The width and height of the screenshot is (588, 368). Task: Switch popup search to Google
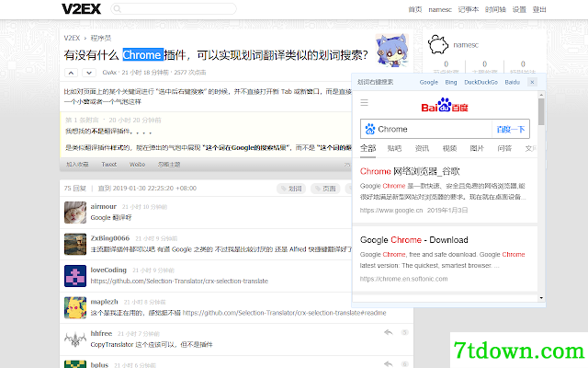tap(429, 82)
